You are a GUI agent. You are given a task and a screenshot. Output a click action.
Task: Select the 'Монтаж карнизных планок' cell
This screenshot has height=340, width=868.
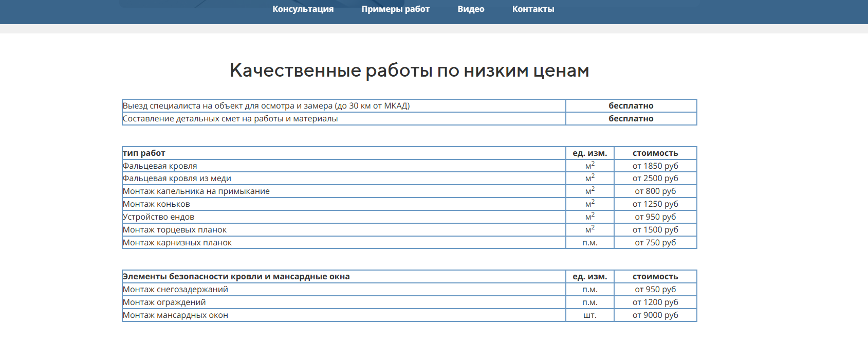coord(344,242)
